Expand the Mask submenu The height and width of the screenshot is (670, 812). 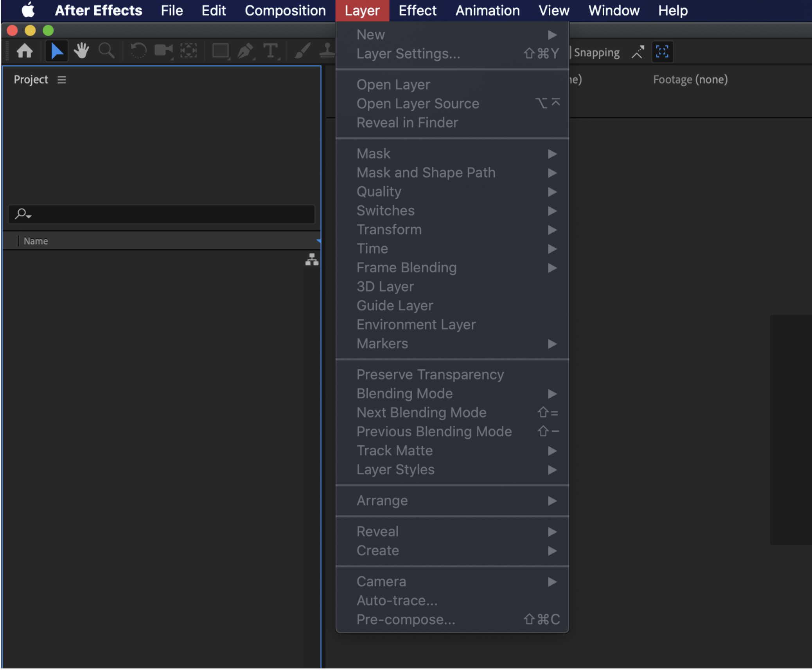[x=452, y=153]
